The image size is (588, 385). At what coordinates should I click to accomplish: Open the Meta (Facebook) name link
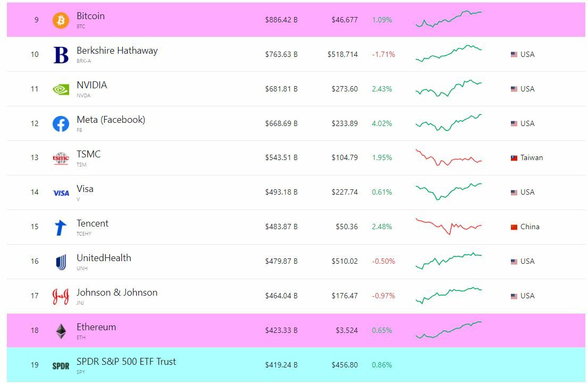[111, 120]
